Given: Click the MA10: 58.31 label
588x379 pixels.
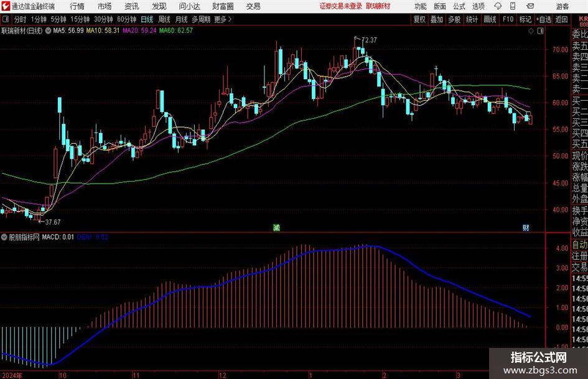Looking at the screenshot, I should click(x=103, y=30).
